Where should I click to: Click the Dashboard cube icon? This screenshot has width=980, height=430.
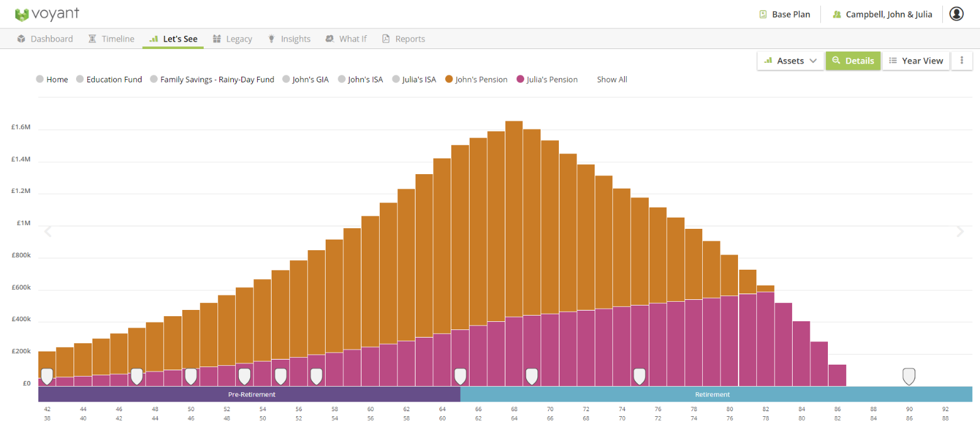22,39
